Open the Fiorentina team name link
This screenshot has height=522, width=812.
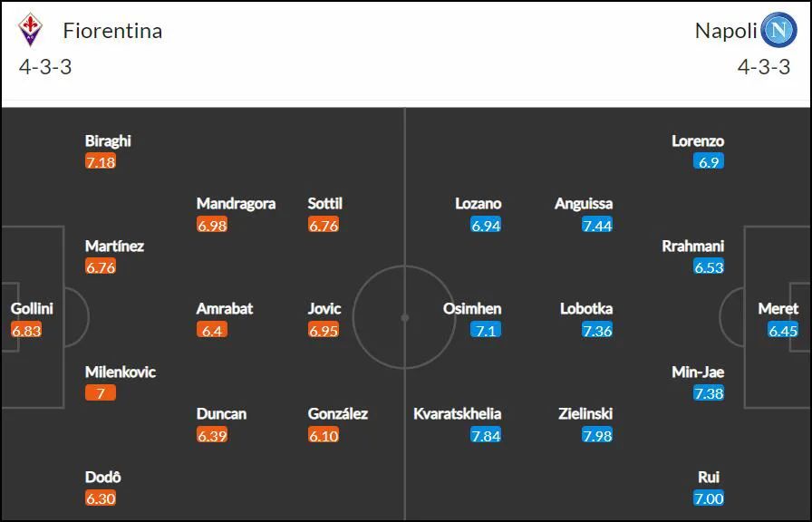(x=112, y=31)
